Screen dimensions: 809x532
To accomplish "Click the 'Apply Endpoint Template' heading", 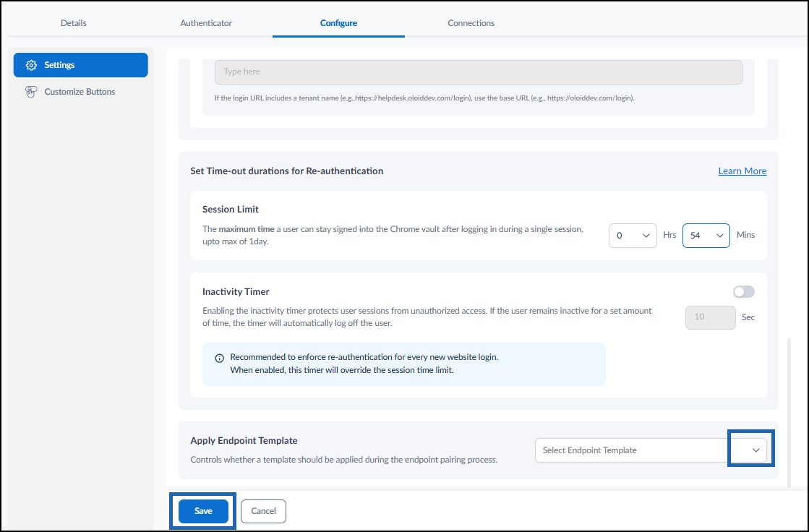I will pyautogui.click(x=244, y=441).
